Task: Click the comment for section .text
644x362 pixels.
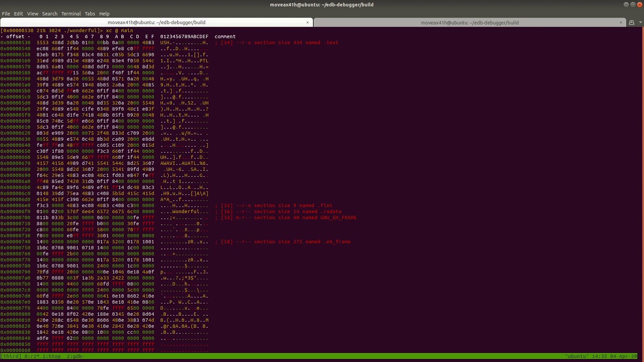Action: click(277, 43)
